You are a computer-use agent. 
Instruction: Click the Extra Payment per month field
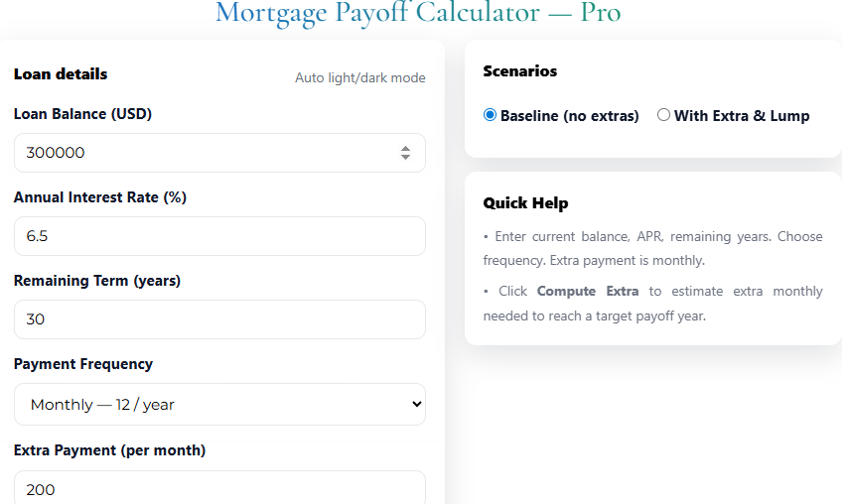[x=219, y=489]
